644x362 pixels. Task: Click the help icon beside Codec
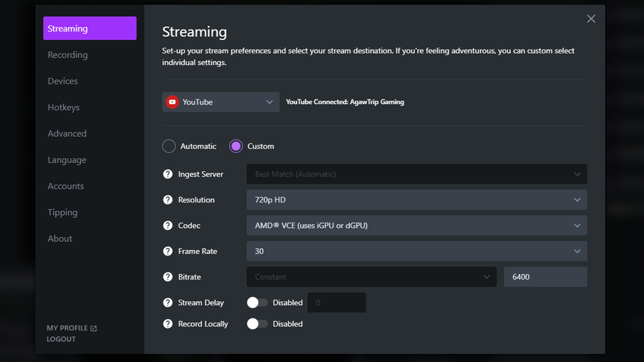tap(168, 225)
